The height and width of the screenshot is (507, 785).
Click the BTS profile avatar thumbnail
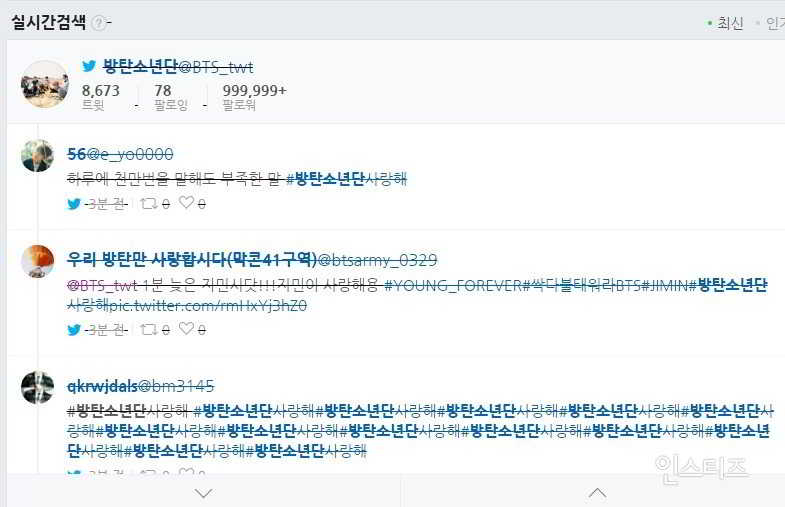pyautogui.click(x=45, y=84)
